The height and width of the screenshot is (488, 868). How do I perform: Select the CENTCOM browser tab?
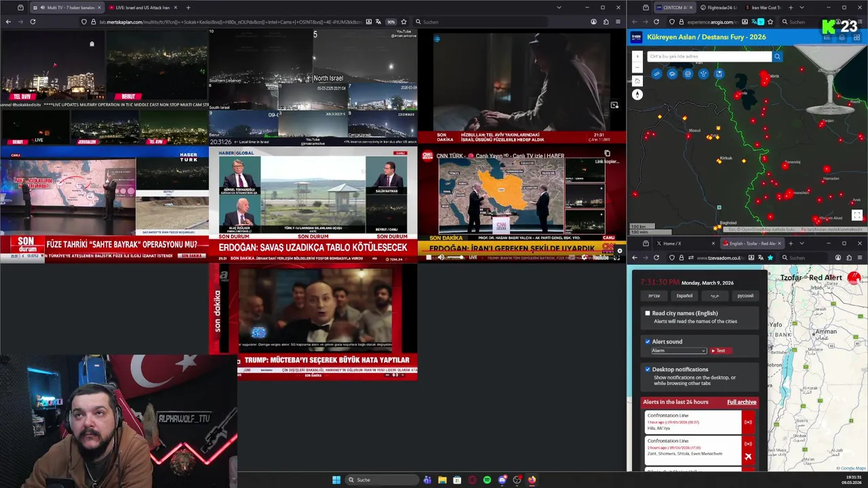[x=673, y=7]
